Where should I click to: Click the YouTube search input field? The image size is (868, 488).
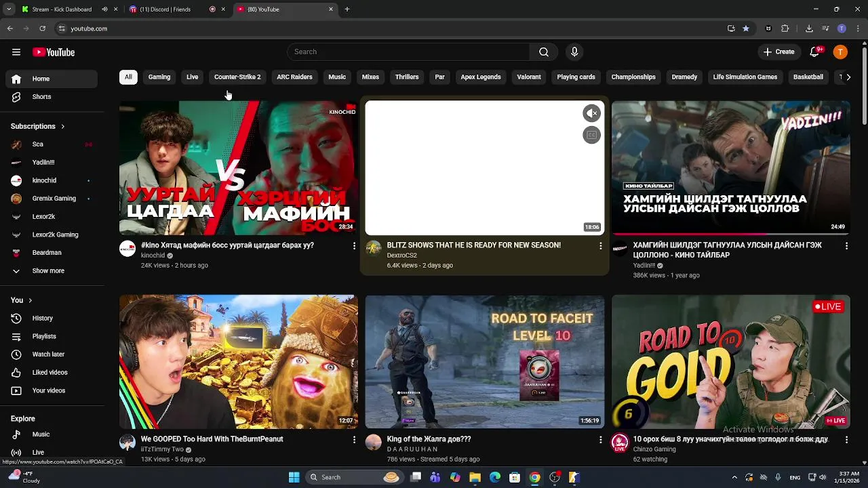tap(409, 52)
